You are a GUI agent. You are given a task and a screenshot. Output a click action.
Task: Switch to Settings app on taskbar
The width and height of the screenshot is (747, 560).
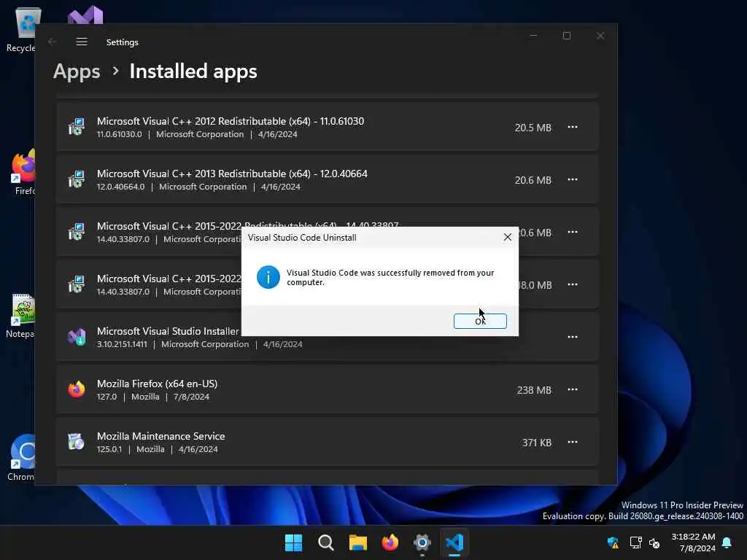(422, 542)
